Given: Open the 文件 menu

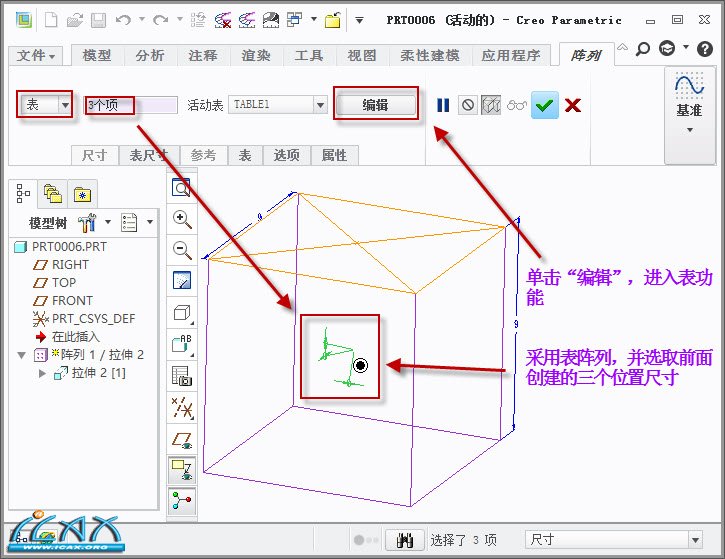Looking at the screenshot, I should (36, 56).
